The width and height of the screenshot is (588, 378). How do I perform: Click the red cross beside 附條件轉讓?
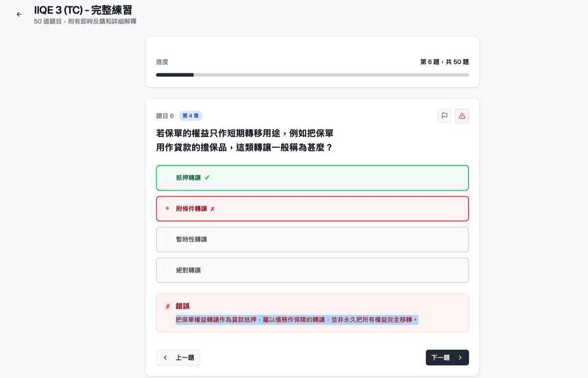212,208
